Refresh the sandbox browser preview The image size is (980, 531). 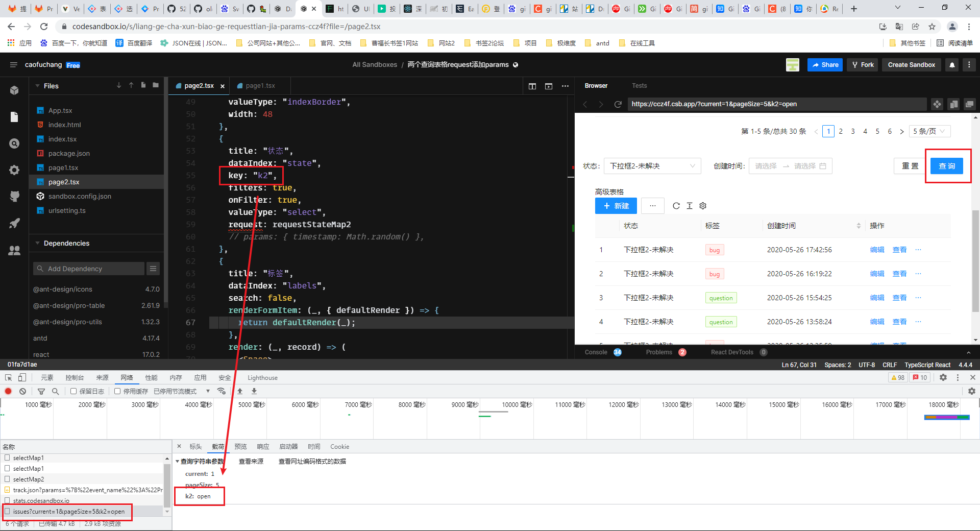(x=618, y=104)
